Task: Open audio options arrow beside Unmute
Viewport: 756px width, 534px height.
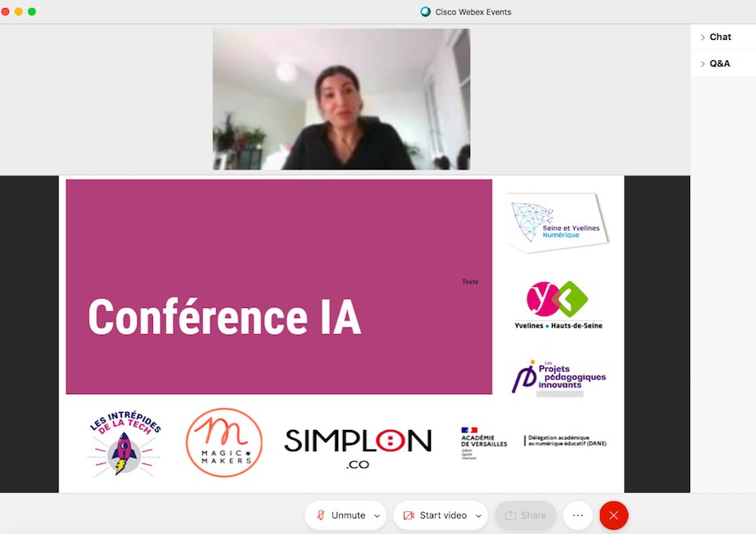Action: pos(377,515)
